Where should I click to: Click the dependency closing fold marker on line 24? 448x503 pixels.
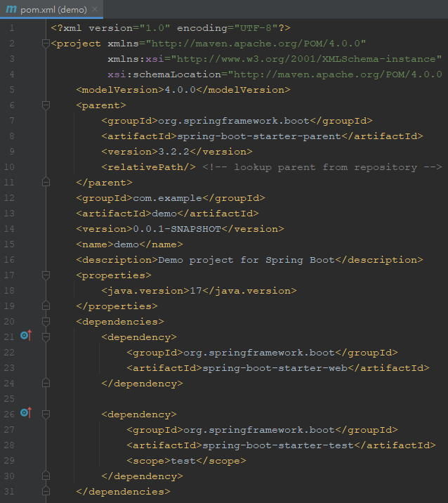point(46,384)
